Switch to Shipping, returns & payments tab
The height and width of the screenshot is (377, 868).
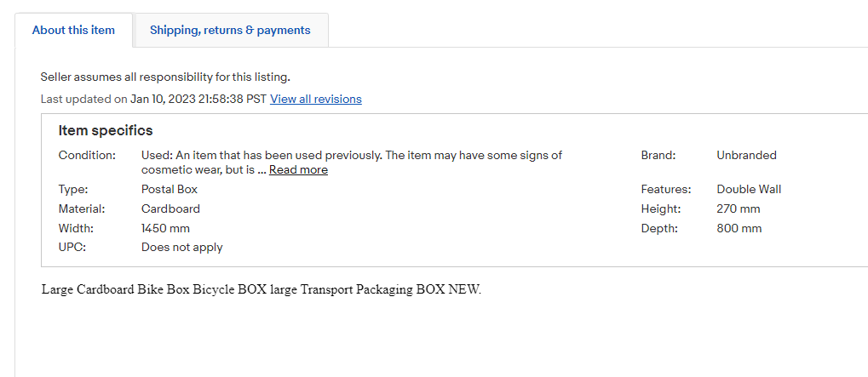coord(230,30)
